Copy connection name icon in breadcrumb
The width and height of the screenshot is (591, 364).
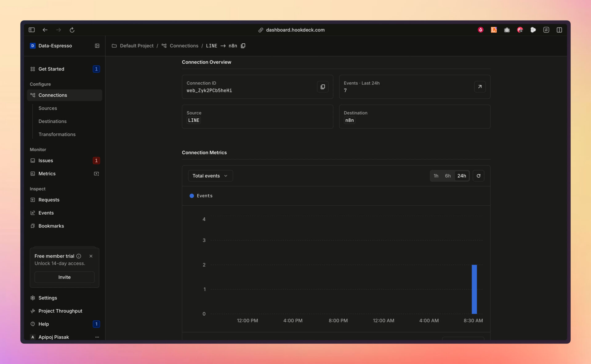tap(243, 46)
